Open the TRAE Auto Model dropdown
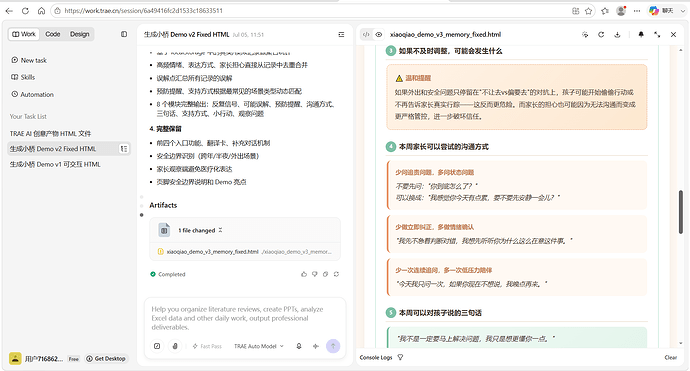This screenshot has width=690, height=371. pyautogui.click(x=259, y=346)
